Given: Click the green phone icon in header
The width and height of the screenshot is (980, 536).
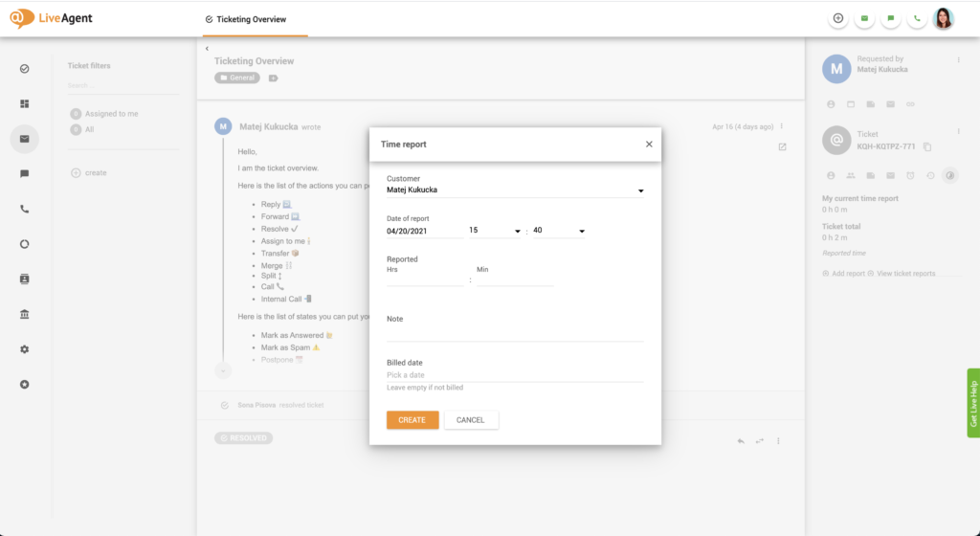Looking at the screenshot, I should [x=917, y=18].
